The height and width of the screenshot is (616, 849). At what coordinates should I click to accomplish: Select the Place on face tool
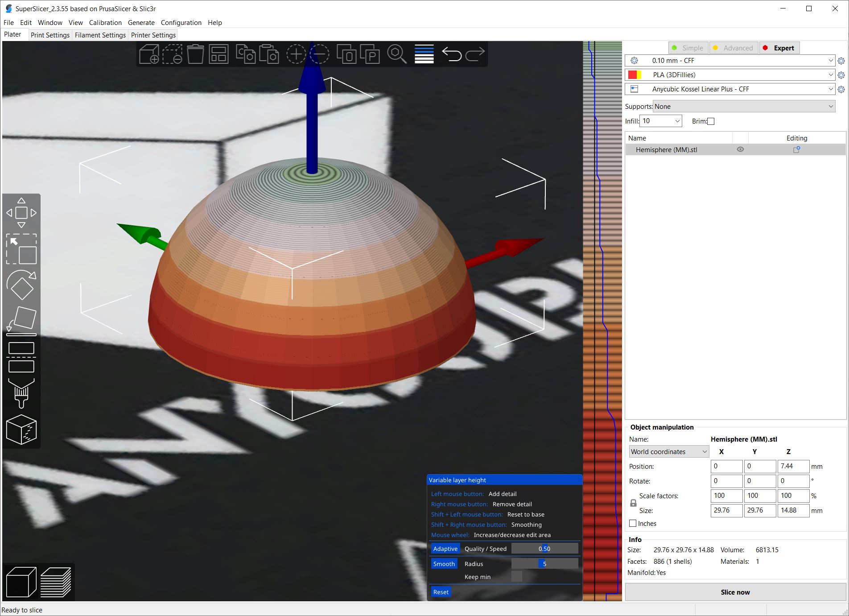coord(21,321)
